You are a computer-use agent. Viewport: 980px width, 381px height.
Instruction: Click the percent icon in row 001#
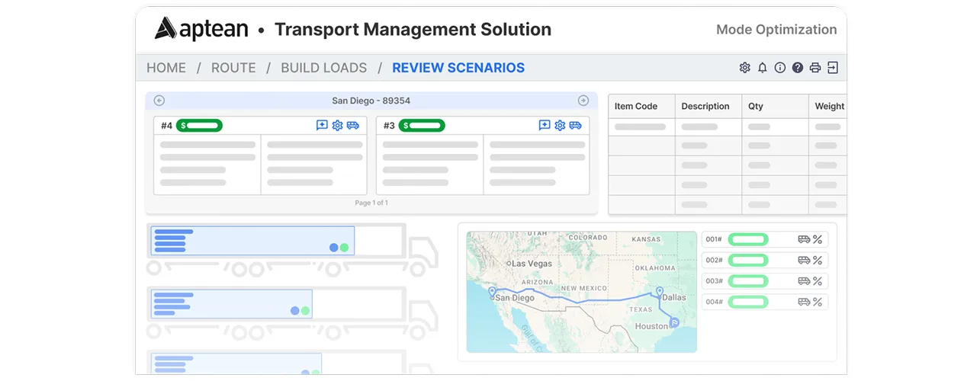[817, 239]
